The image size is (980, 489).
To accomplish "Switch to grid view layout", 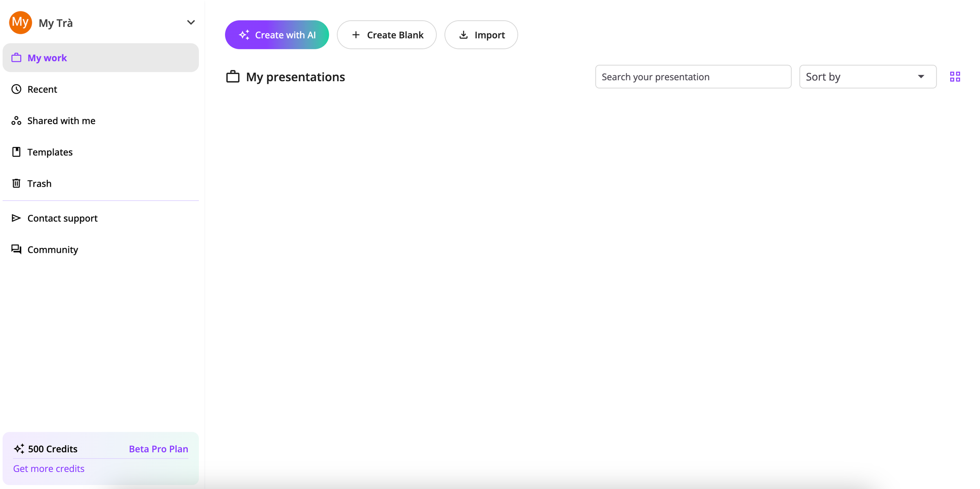I will [955, 76].
